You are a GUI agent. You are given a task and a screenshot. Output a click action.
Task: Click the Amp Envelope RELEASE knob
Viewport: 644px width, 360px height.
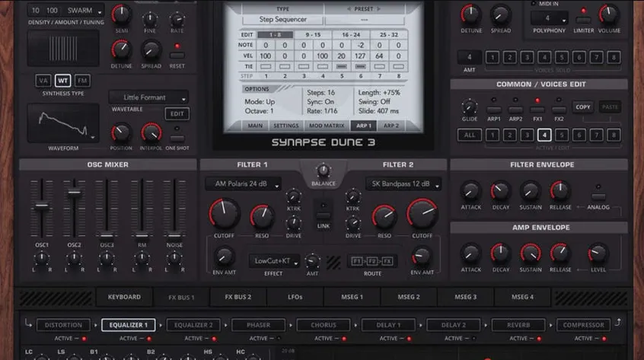560,253
